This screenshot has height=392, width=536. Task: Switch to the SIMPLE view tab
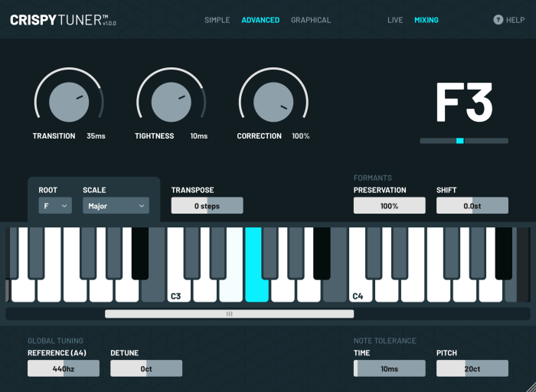point(217,20)
